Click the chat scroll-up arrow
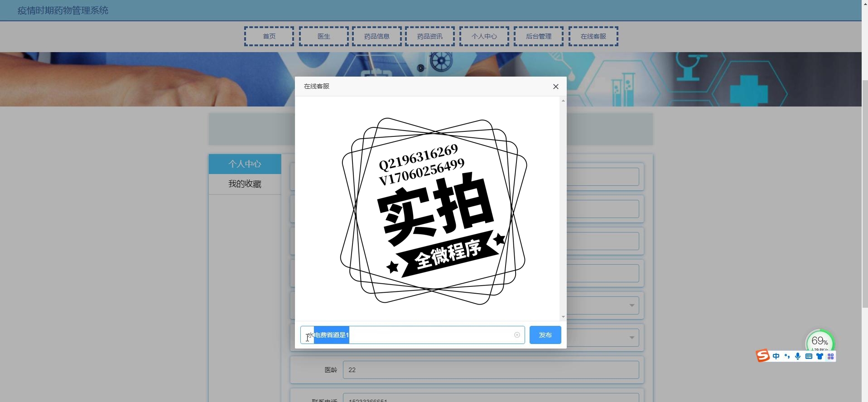This screenshot has width=868, height=402. click(563, 101)
